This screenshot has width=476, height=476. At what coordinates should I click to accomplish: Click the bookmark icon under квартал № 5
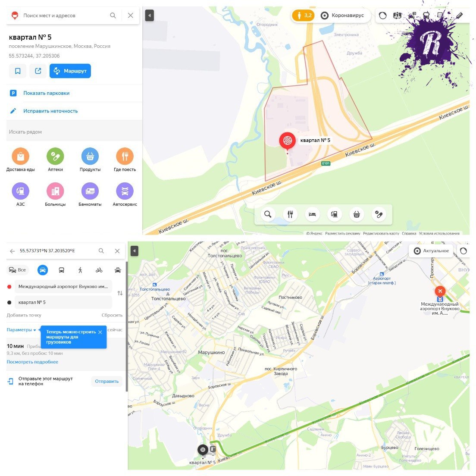click(18, 71)
